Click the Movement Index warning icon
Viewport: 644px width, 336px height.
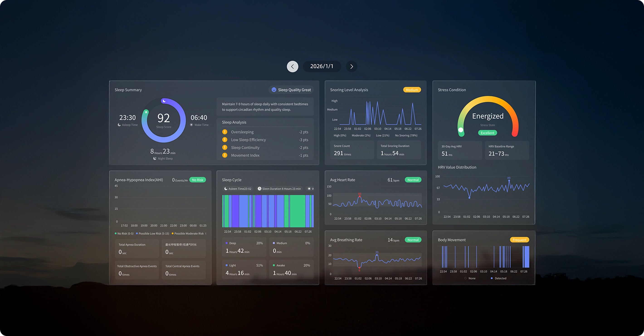coord(225,155)
